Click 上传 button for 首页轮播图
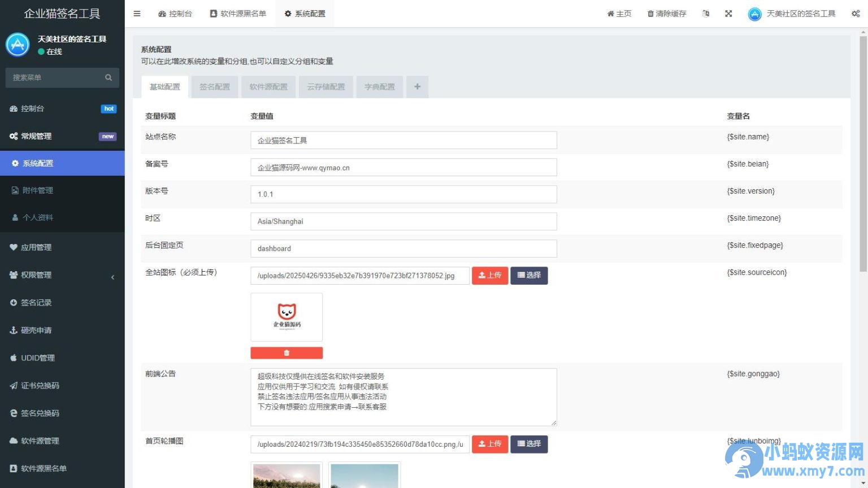The width and height of the screenshot is (868, 488). coord(490,444)
